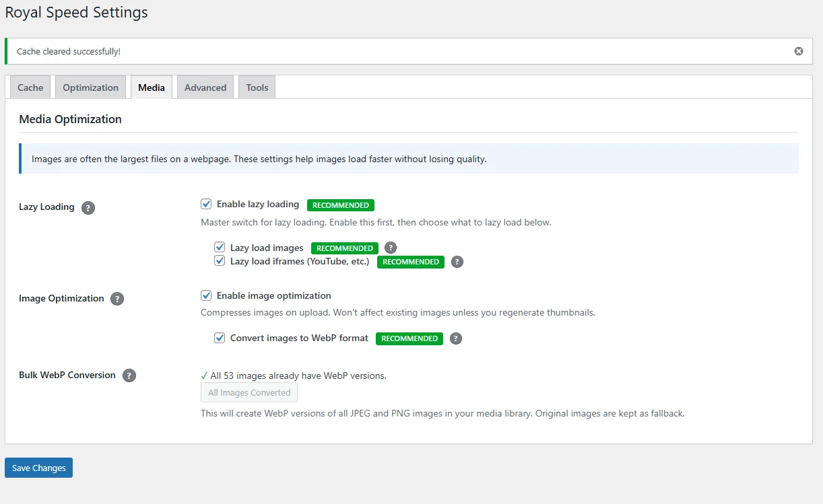Switch to the Cache tab
Viewport: 823px width, 504px height.
coord(30,87)
